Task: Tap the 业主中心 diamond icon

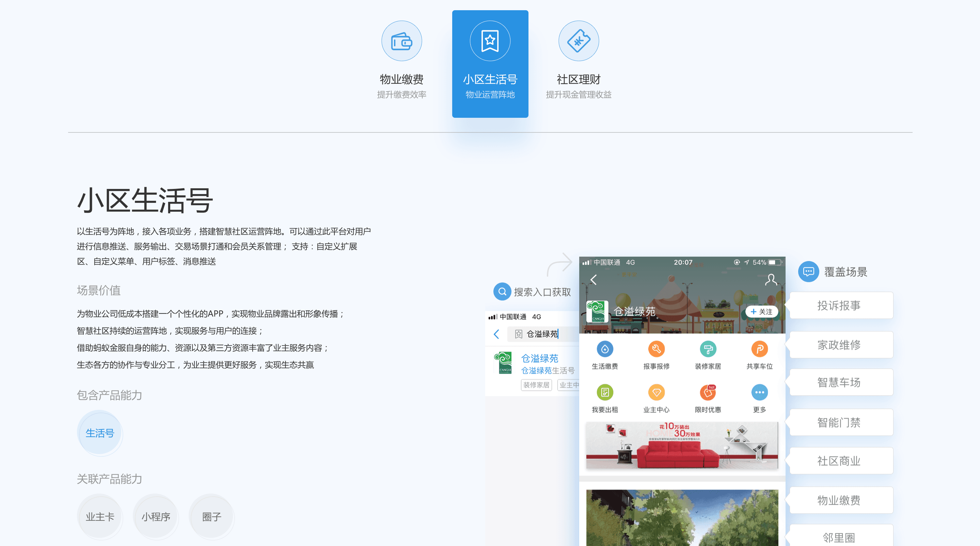Action: pyautogui.click(x=656, y=392)
